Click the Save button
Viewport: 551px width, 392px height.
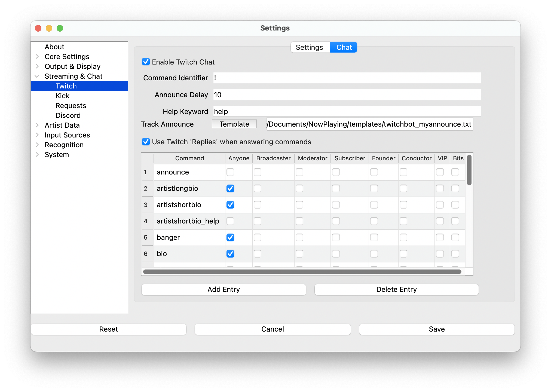point(437,329)
